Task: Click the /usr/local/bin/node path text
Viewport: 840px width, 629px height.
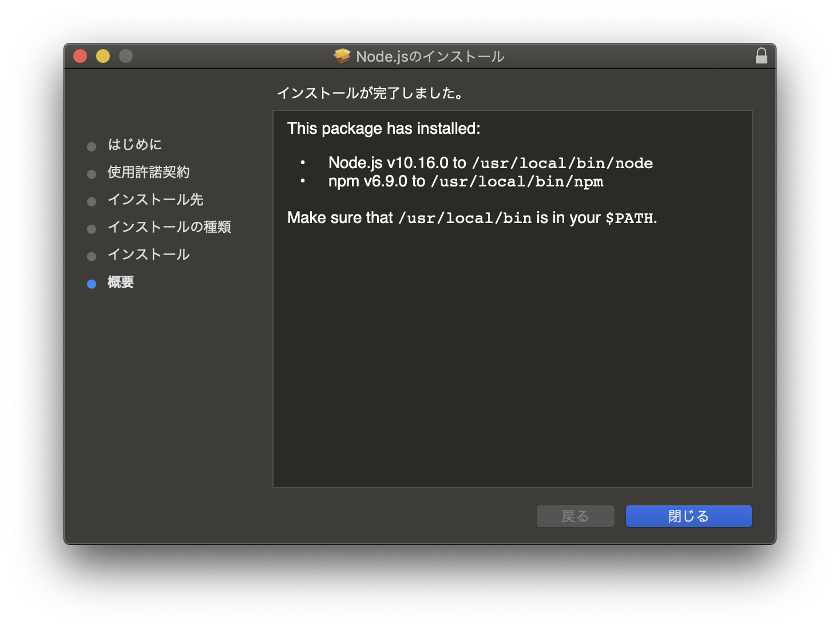Action: pyautogui.click(x=562, y=164)
